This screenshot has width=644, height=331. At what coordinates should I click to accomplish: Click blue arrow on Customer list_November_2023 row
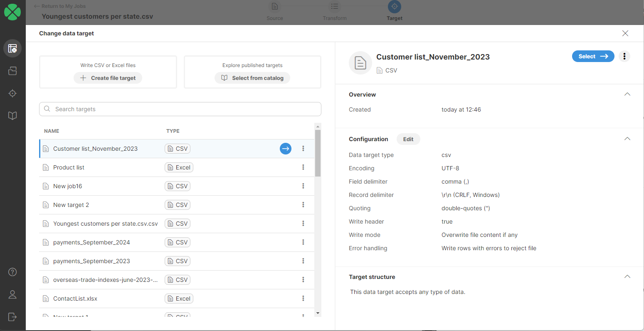click(x=285, y=149)
